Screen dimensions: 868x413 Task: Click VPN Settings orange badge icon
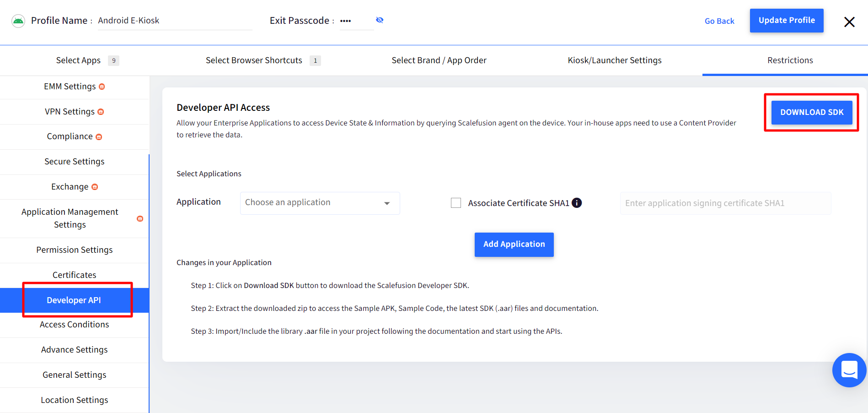click(x=101, y=112)
